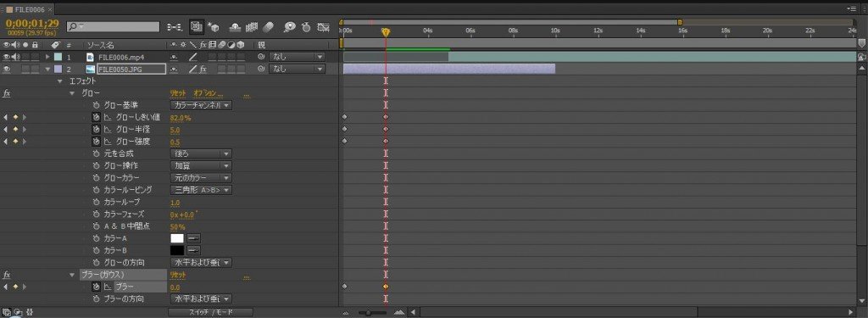Open the グロー基準 dropdown (カラーチャンネル)

[200, 105]
